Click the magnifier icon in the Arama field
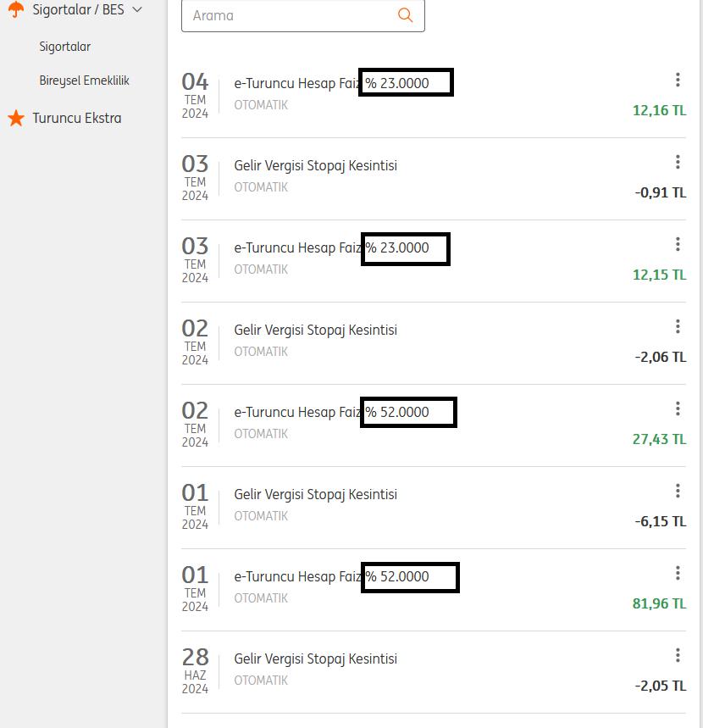Viewport: 703px width, 728px height. tap(405, 15)
